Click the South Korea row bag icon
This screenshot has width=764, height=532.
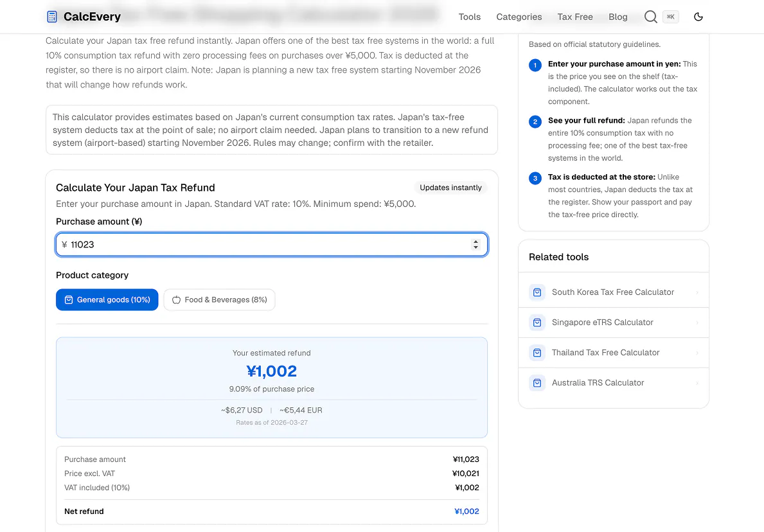pyautogui.click(x=537, y=292)
